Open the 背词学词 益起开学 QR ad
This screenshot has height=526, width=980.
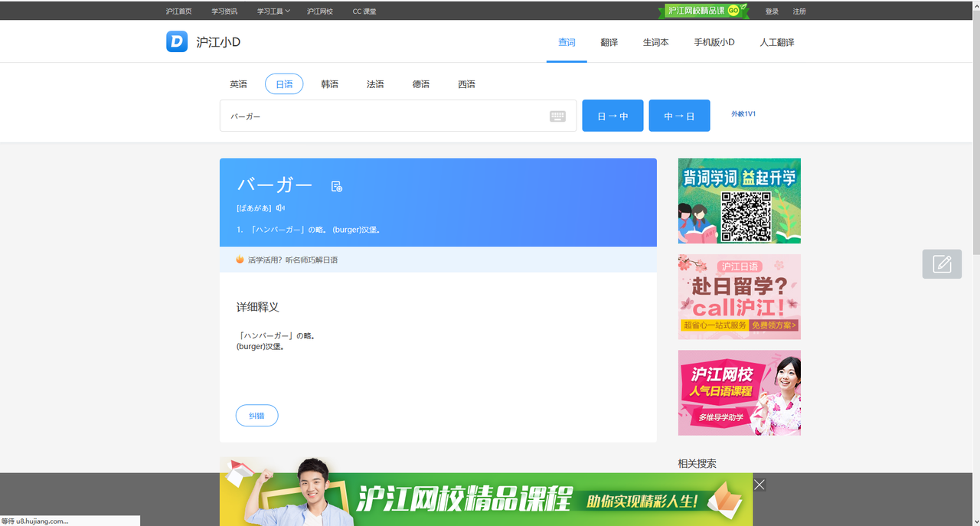pyautogui.click(x=740, y=201)
